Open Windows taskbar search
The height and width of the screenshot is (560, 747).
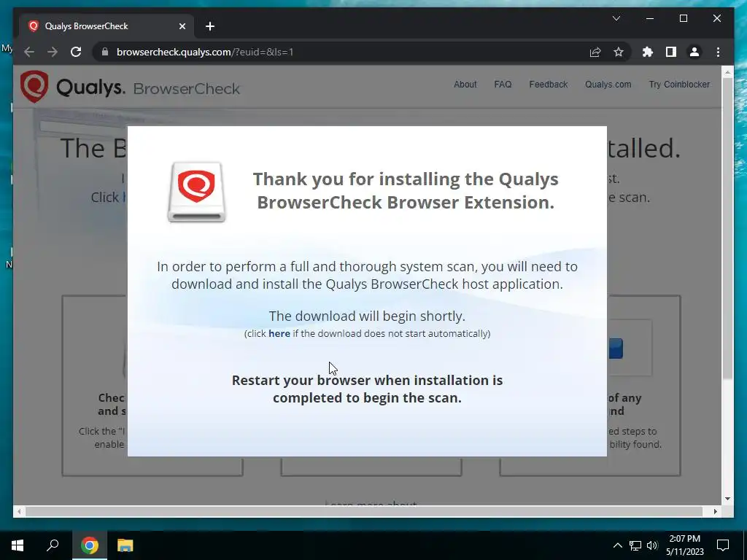53,545
